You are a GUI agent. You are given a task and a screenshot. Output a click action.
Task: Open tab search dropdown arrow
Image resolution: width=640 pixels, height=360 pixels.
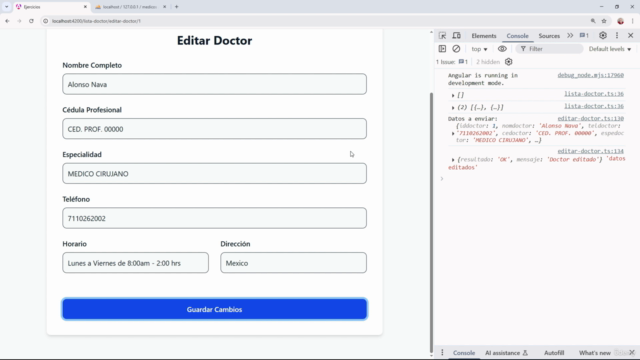click(x=7, y=7)
